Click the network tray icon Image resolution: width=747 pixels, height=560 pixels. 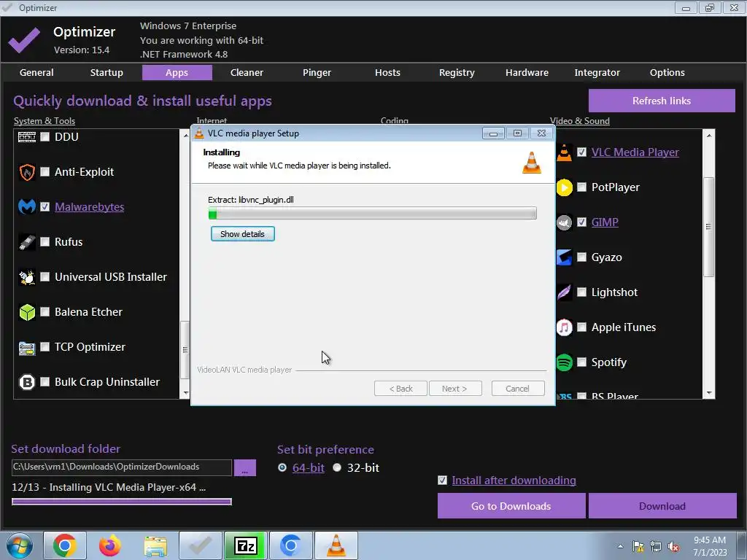[x=656, y=547]
